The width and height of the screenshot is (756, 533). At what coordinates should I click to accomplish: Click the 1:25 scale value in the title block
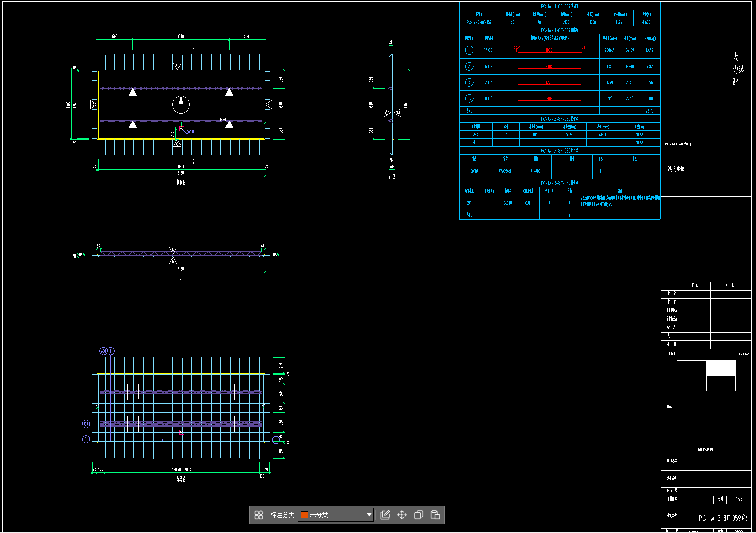[x=739, y=499]
